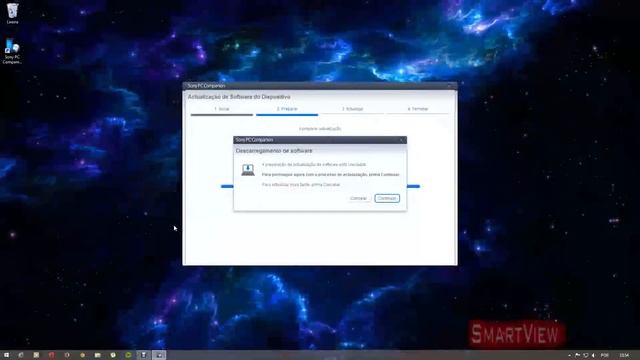The width and height of the screenshot is (640, 360).
Task: Click the bright green taskbar icon
Action: pos(128,355)
